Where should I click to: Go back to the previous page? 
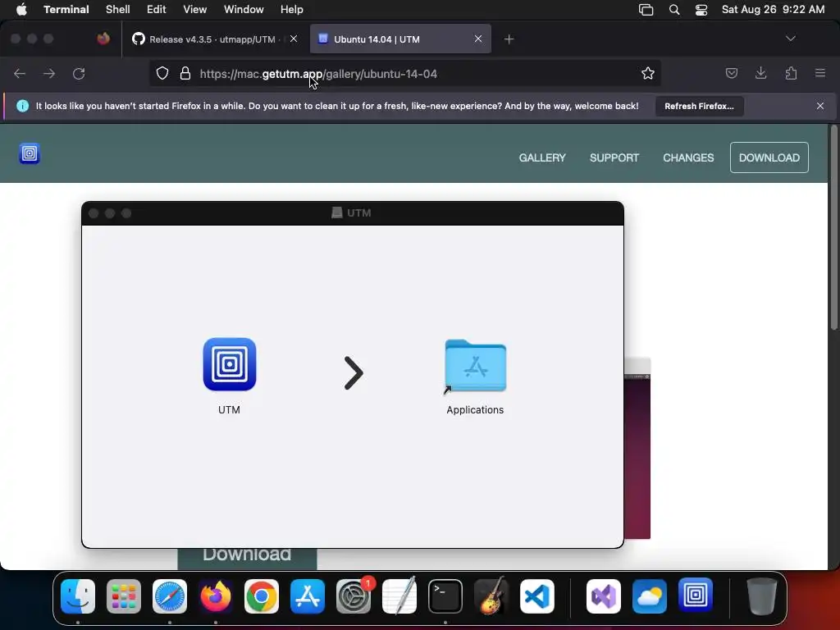[x=20, y=73]
